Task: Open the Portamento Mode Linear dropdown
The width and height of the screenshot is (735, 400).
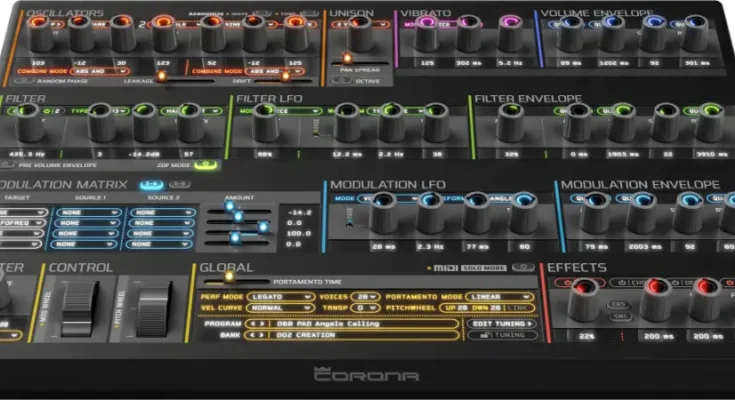Action: tap(504, 297)
